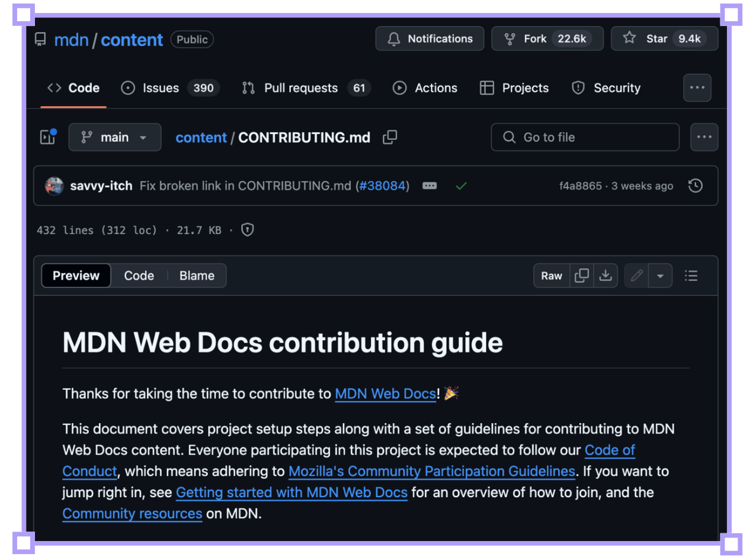This screenshot has width=756, height=560.
Task: Open the Code of Conduct link
Action: [610, 450]
